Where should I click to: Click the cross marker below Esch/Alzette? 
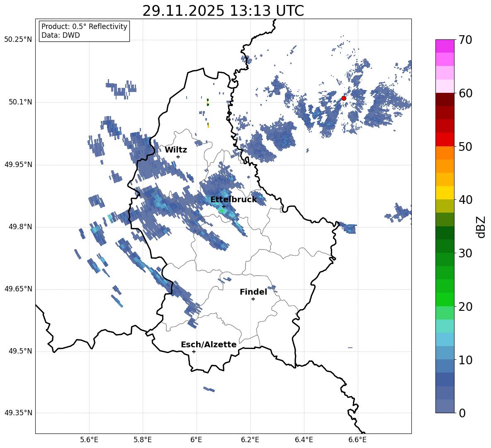[x=194, y=351]
